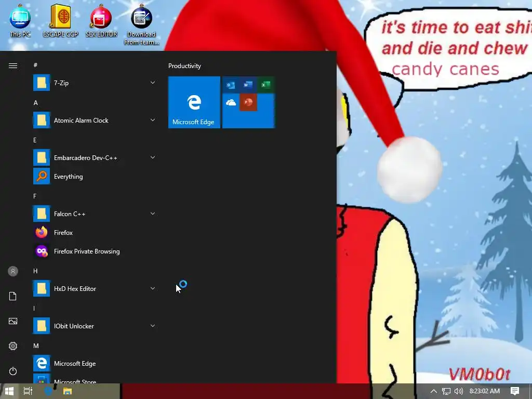Open the Download From team desktop icon
532x399 pixels.
coord(141,24)
